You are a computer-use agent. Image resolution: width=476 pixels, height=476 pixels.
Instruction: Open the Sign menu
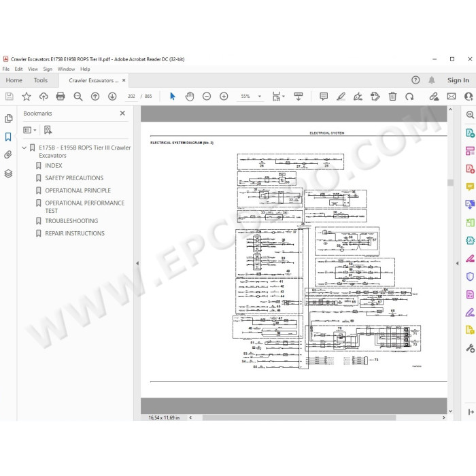tap(48, 69)
